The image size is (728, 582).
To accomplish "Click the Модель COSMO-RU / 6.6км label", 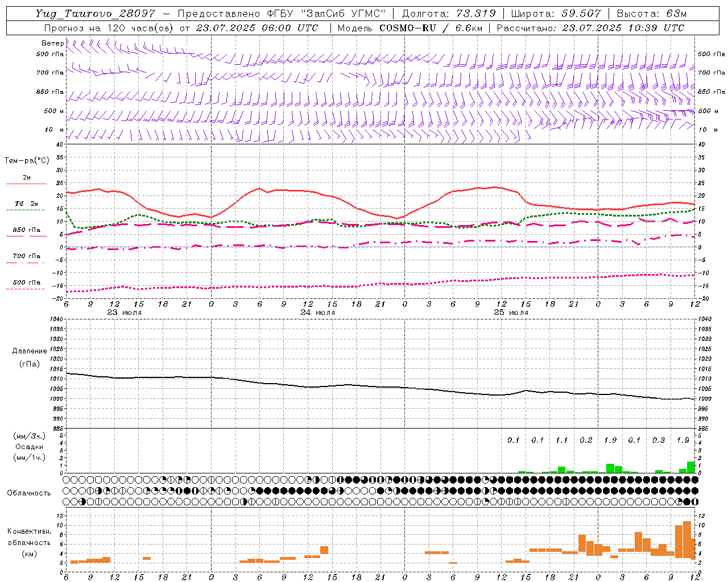I will coord(409,28).
